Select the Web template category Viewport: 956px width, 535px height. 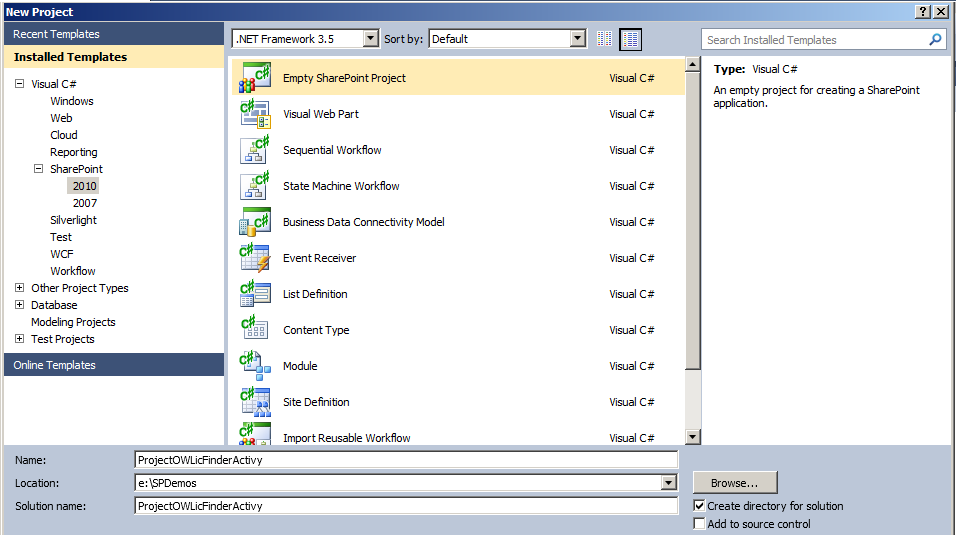click(61, 118)
